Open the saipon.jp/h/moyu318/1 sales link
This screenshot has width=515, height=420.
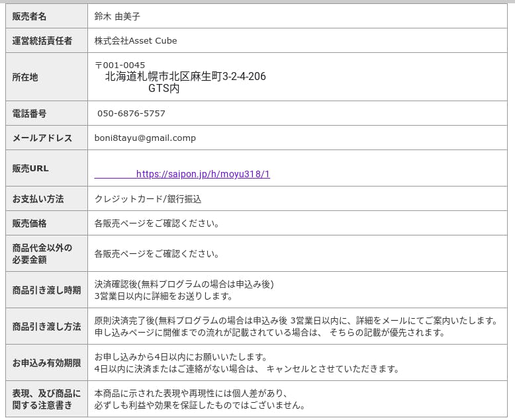pyautogui.click(x=203, y=175)
